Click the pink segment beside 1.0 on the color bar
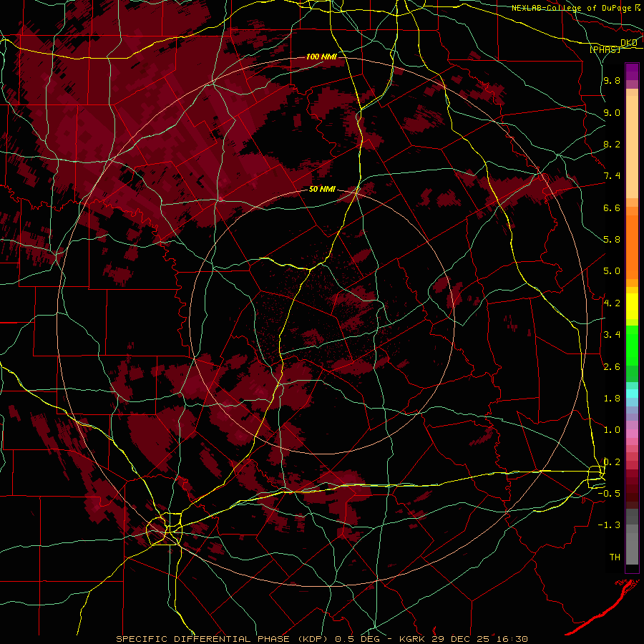 (x=632, y=434)
